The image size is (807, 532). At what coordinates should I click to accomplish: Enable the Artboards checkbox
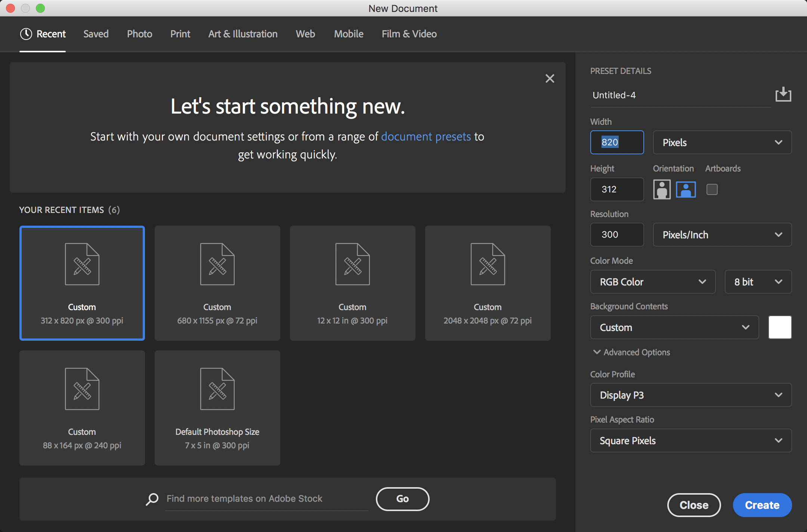tap(712, 189)
